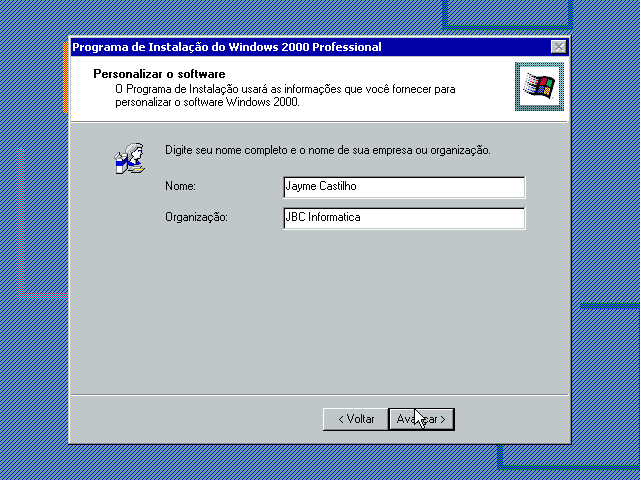The image size is (640, 480).
Task: Close the Windows 2000 setup dialog
Action: (x=558, y=47)
